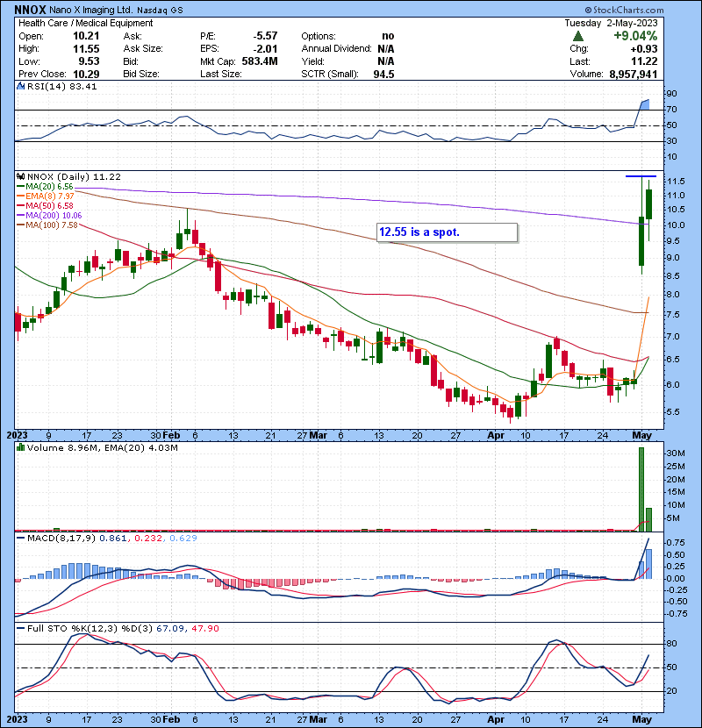
Task: Click the date Tuesday 2-May-2023
Action: coord(611,23)
